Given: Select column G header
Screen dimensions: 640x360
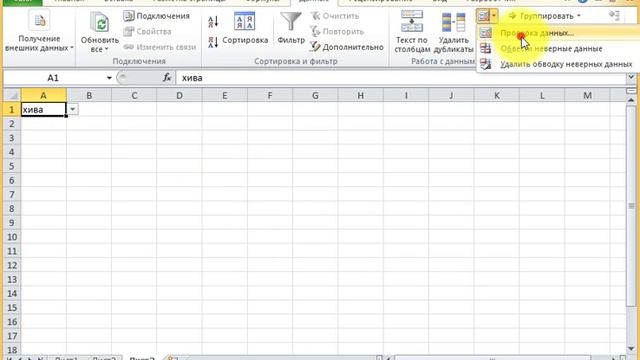Looking at the screenshot, I should 315,96.
